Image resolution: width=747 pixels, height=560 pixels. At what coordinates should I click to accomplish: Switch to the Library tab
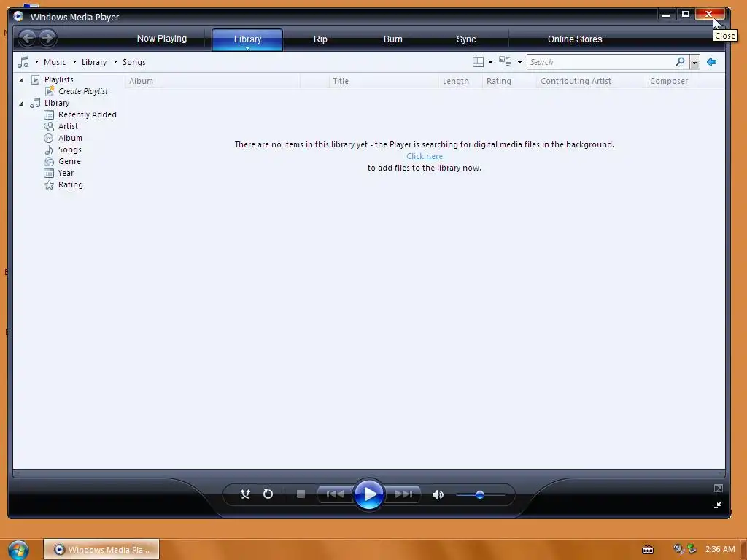(x=247, y=39)
